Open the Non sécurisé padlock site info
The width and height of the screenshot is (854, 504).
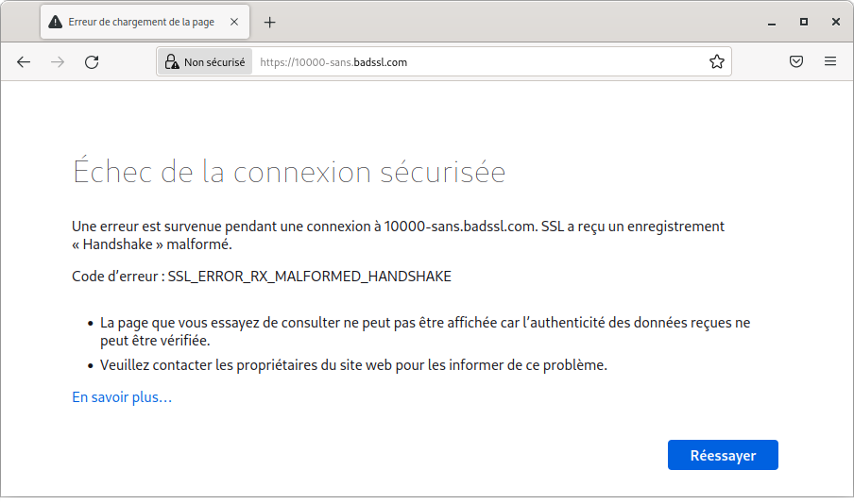point(205,62)
